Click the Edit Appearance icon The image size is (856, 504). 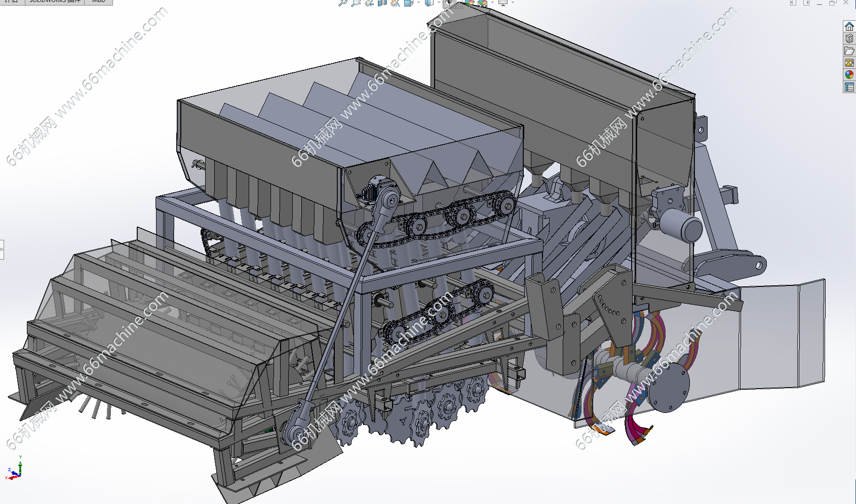[x=470, y=3]
